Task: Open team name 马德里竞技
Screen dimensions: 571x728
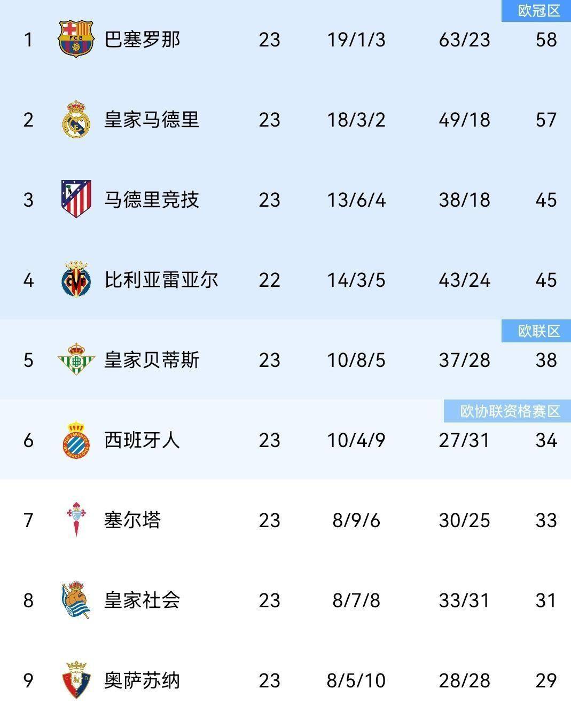Action: pyautogui.click(x=152, y=200)
